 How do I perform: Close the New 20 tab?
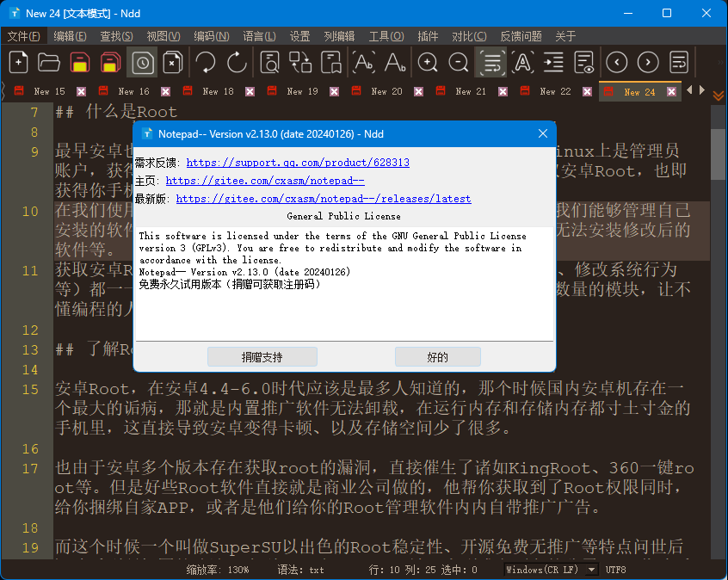(x=418, y=91)
